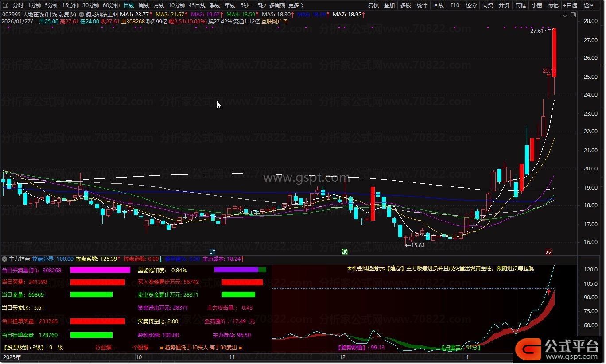The height and width of the screenshot is (364, 606).
Task: Select the 分时 intraday view
Action: point(18,5)
